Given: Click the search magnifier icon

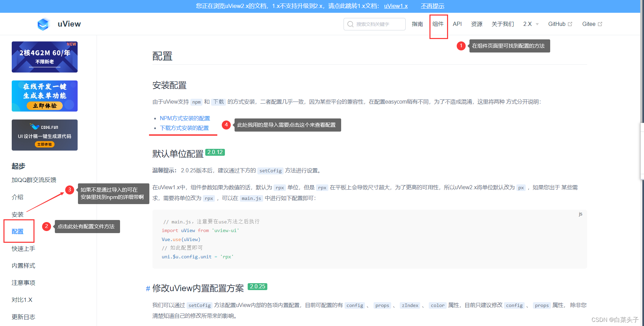Looking at the screenshot, I should click(350, 24).
